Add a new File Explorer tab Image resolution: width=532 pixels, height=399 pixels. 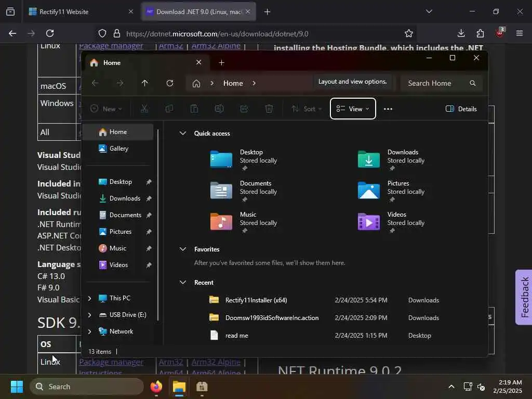(221, 62)
